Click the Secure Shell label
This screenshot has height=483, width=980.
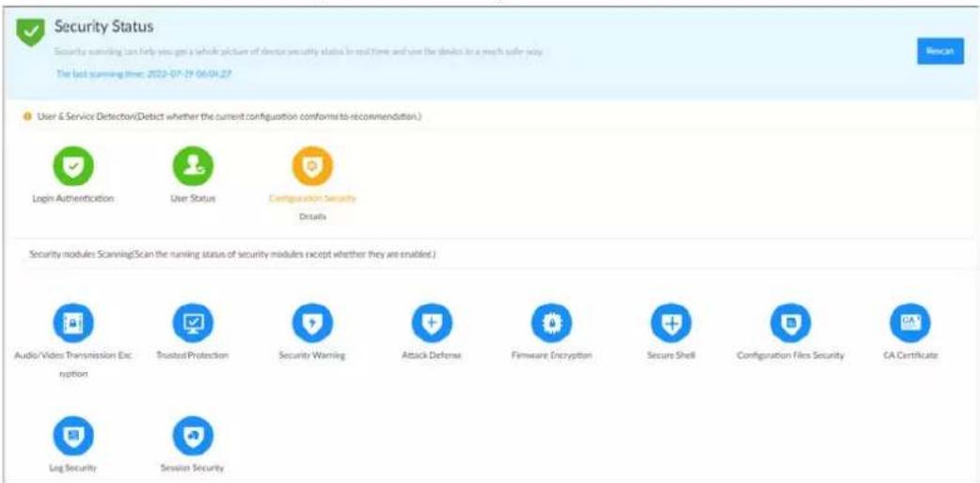pos(672,355)
